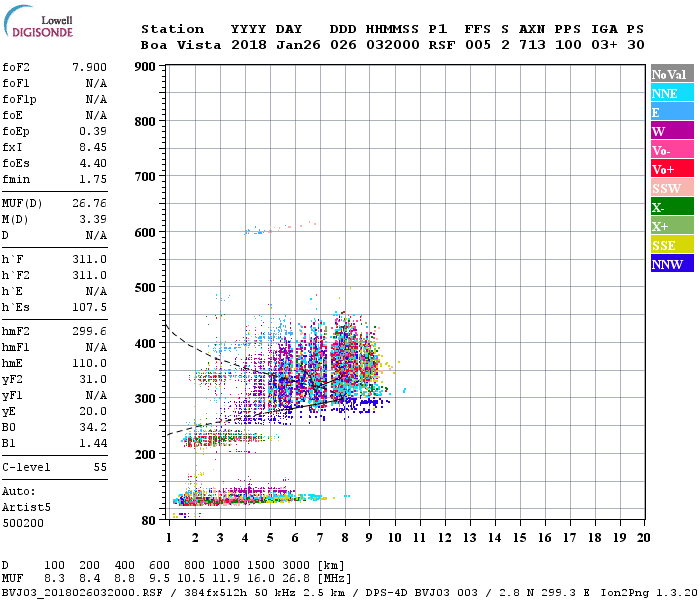Screen dimensions: 700x600
Task: Click the 80 km y-axis label
Action: (149, 520)
